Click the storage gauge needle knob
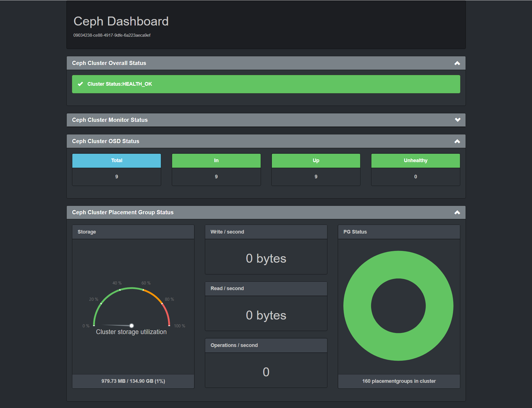 [x=131, y=325]
